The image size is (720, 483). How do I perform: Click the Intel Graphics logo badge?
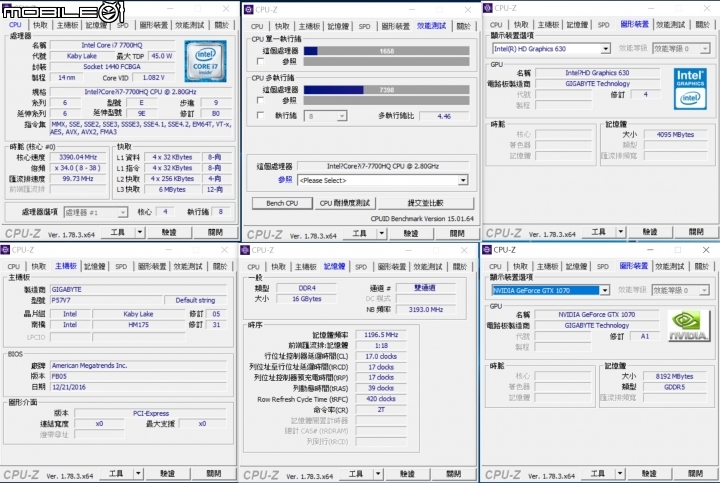tap(690, 89)
